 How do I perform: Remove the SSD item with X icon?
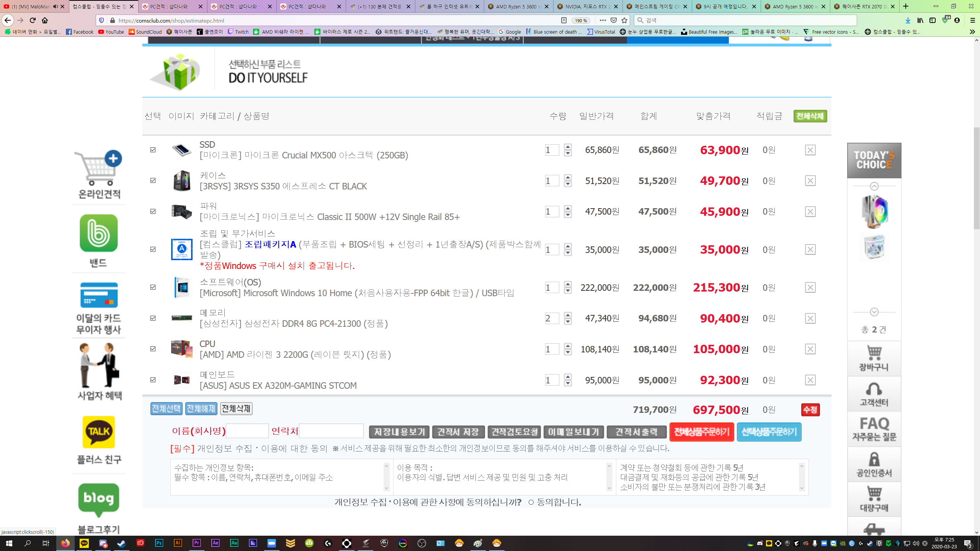click(810, 150)
